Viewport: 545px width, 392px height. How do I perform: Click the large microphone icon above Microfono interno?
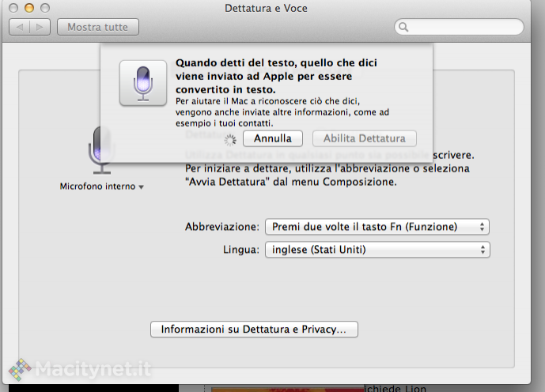101,149
